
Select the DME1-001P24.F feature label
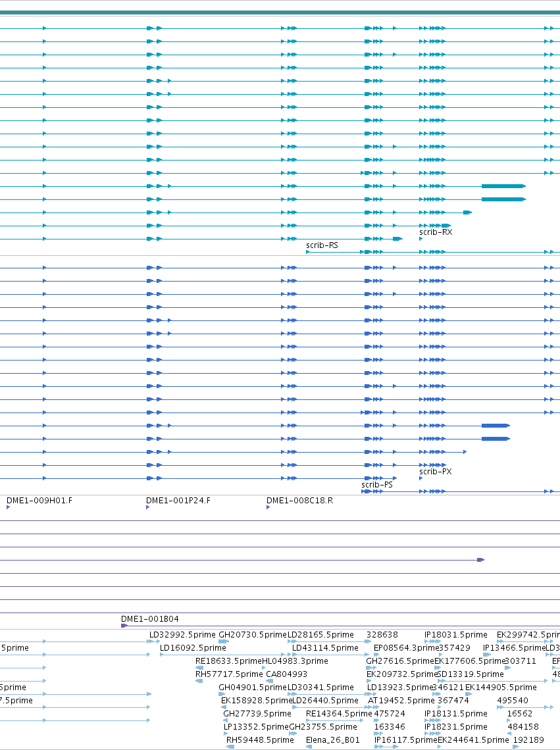click(178, 501)
